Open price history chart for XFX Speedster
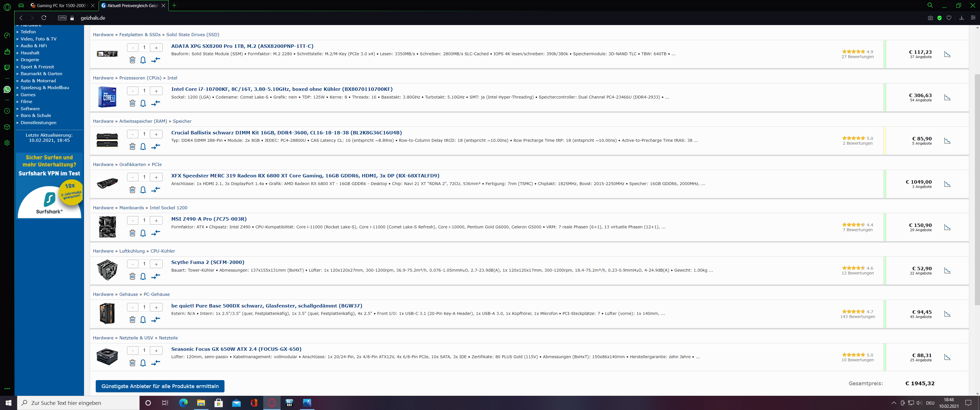The width and height of the screenshot is (980, 410). (x=947, y=184)
